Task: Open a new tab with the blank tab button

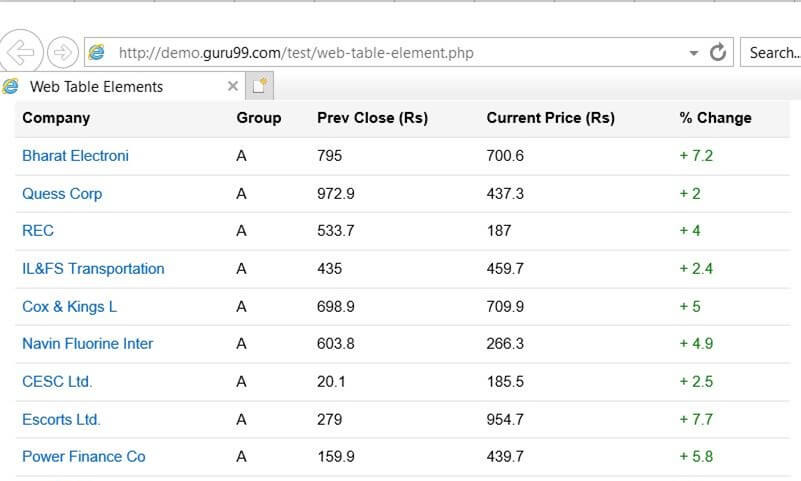Action: pos(260,87)
